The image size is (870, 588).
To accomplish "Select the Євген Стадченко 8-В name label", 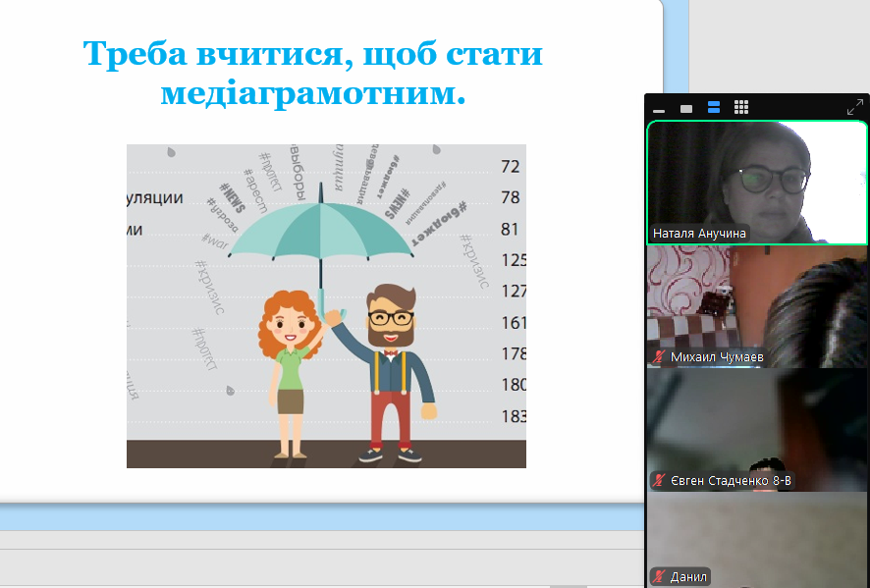I will tap(731, 481).
